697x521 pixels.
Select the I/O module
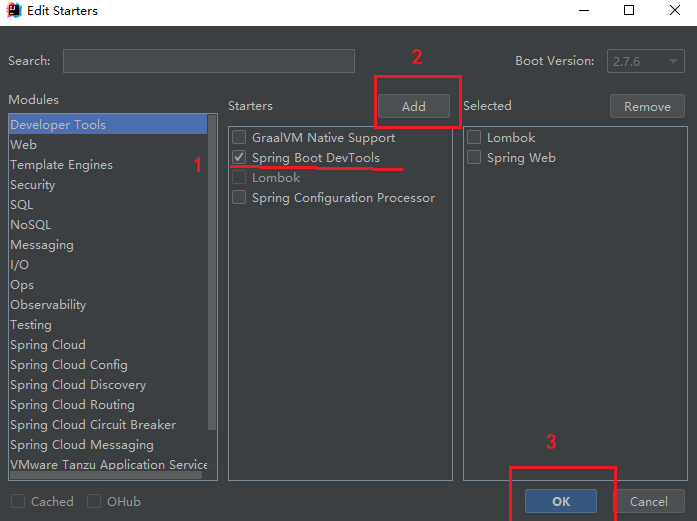tap(108, 265)
